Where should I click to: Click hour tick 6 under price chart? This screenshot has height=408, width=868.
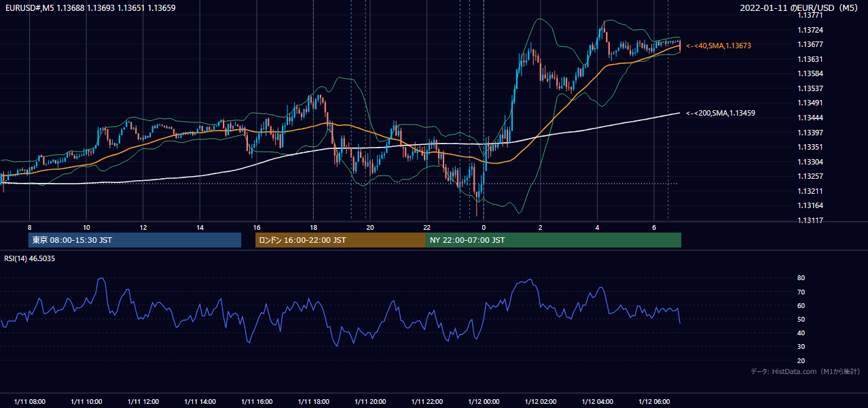[653, 227]
